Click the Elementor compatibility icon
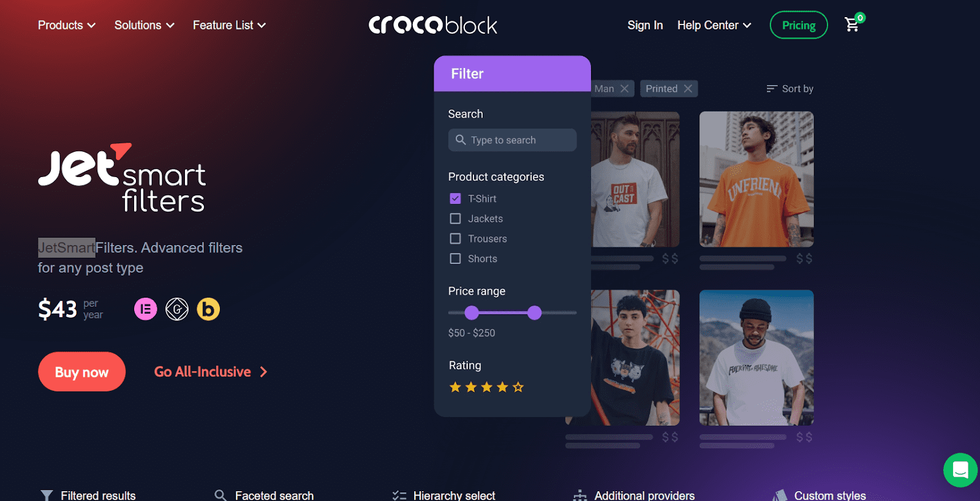 pos(146,309)
